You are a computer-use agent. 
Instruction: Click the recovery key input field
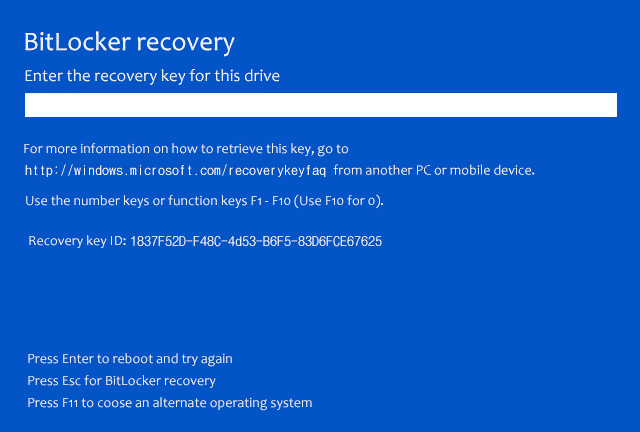point(320,105)
